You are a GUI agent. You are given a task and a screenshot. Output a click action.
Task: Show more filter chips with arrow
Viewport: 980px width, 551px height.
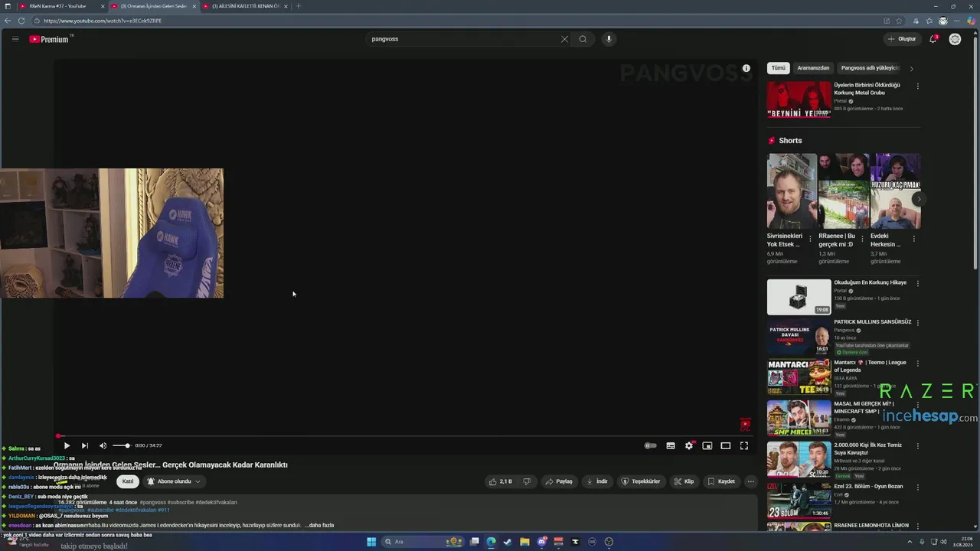click(x=911, y=69)
